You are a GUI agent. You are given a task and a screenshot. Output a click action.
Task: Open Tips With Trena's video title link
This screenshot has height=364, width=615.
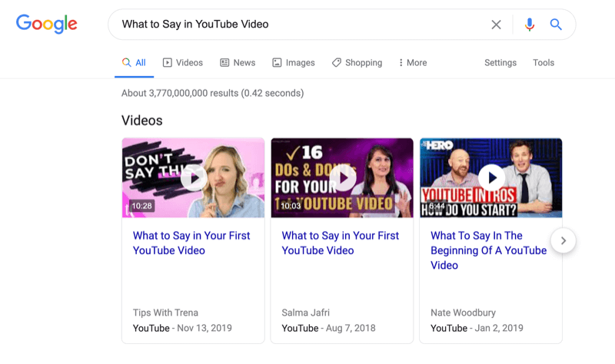click(191, 243)
